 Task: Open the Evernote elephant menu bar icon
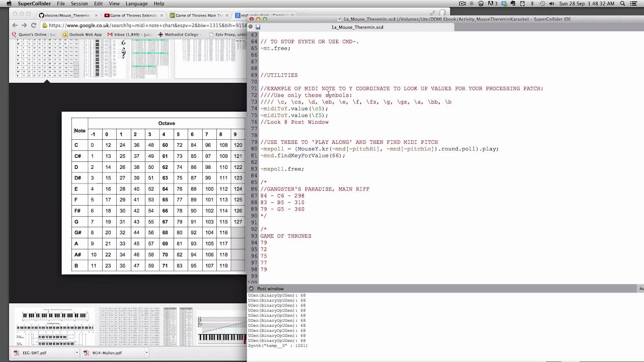tap(514, 4)
